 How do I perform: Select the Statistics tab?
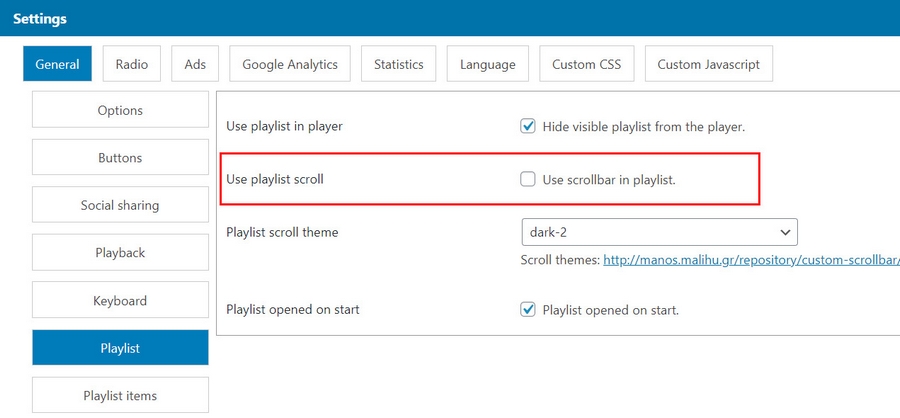[x=399, y=64]
